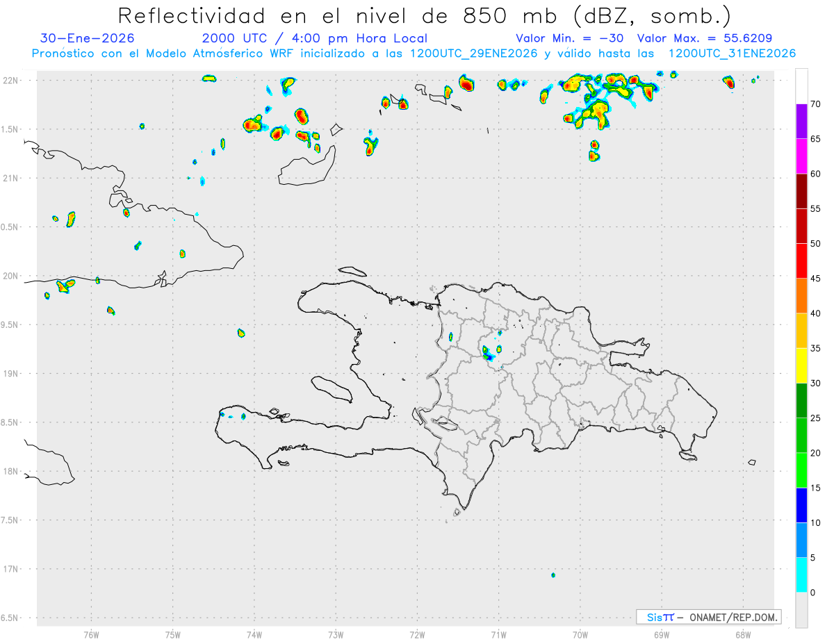
Task: Click the '68W' longitude label
Action: coord(743,634)
